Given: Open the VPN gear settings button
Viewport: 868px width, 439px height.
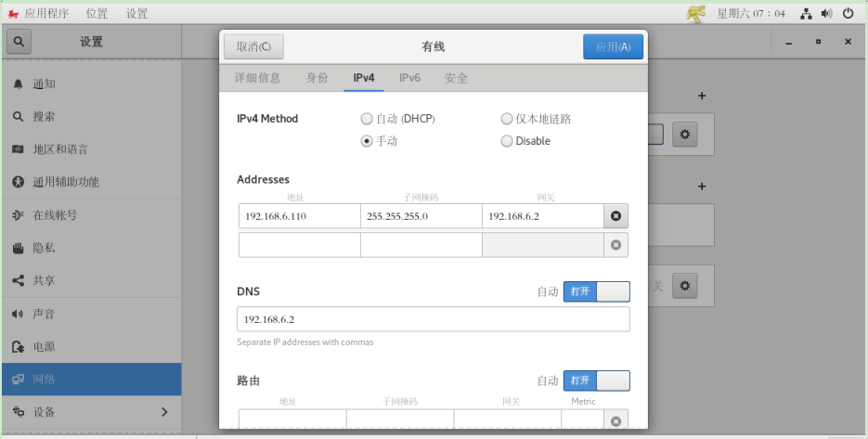Looking at the screenshot, I should [685, 285].
